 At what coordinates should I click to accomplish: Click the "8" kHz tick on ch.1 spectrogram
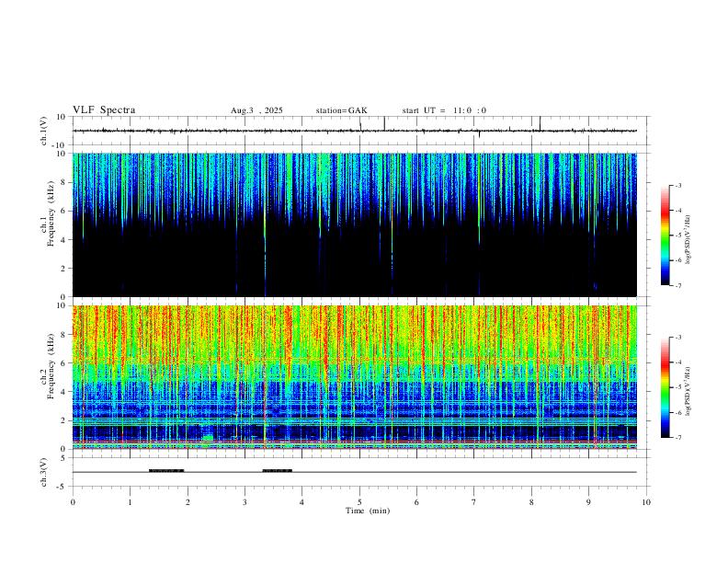[x=64, y=182]
